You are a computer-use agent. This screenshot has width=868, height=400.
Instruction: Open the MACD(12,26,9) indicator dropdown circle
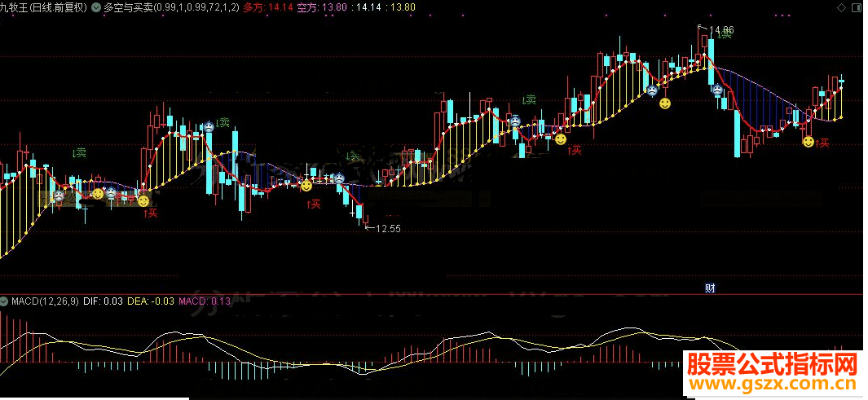4,301
